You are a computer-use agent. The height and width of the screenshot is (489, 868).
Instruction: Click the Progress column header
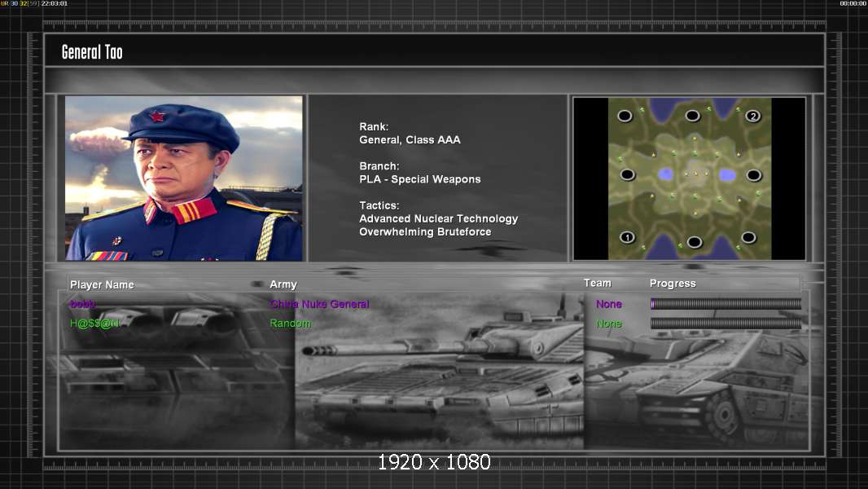[x=673, y=284]
